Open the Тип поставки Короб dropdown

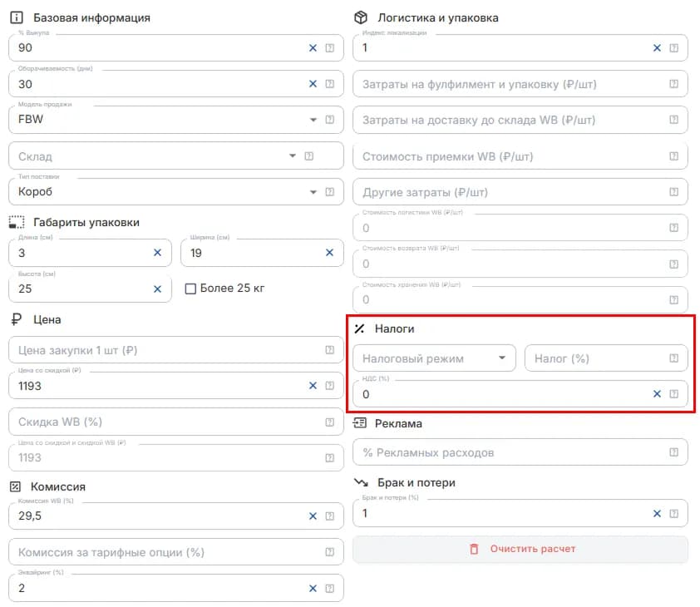click(313, 192)
